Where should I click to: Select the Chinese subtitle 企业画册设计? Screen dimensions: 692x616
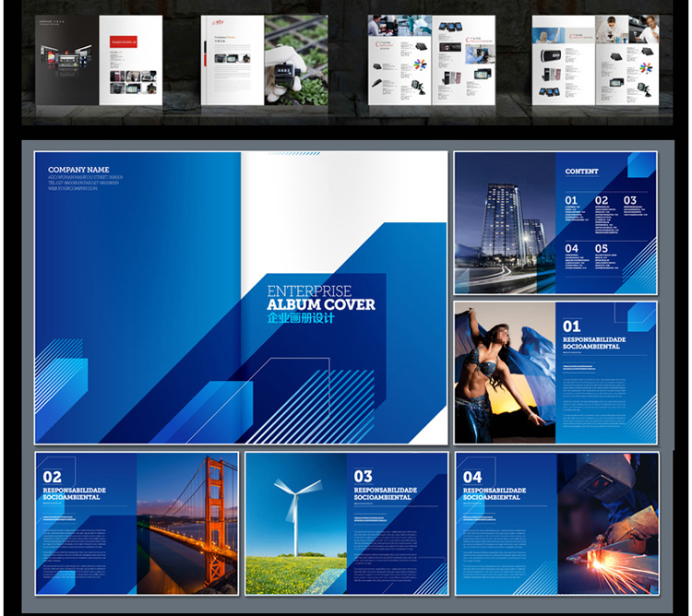tap(300, 318)
